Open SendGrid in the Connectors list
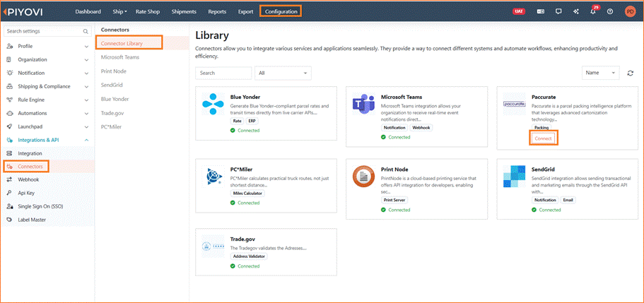Image resolution: width=644 pixels, height=303 pixels. click(112, 85)
